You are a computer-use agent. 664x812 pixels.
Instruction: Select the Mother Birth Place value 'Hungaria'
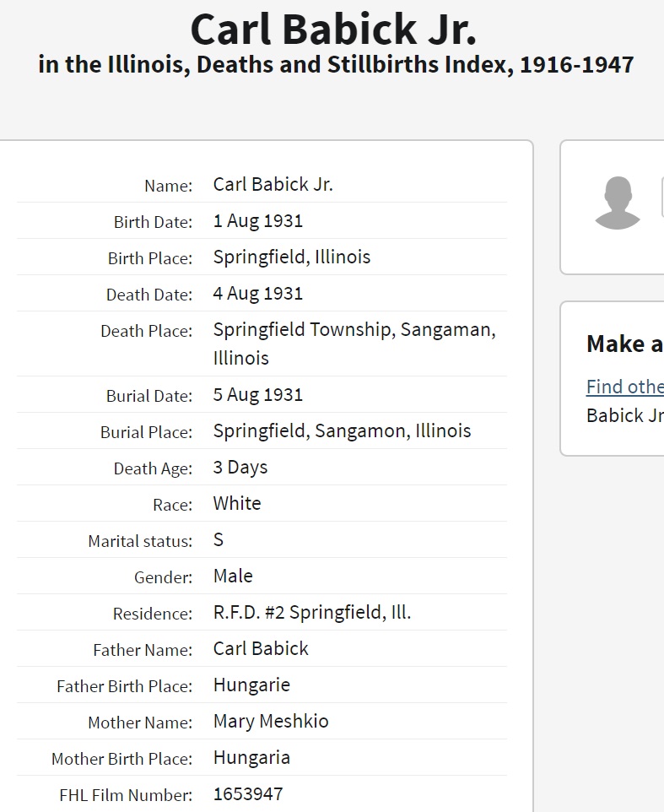click(x=251, y=758)
